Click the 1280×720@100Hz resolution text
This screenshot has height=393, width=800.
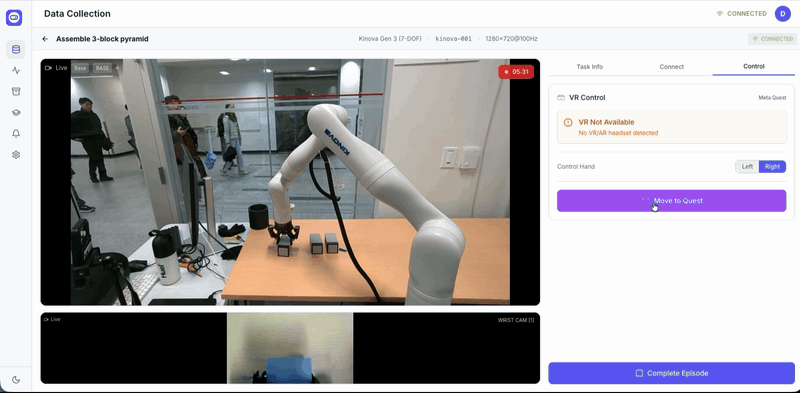click(x=511, y=39)
